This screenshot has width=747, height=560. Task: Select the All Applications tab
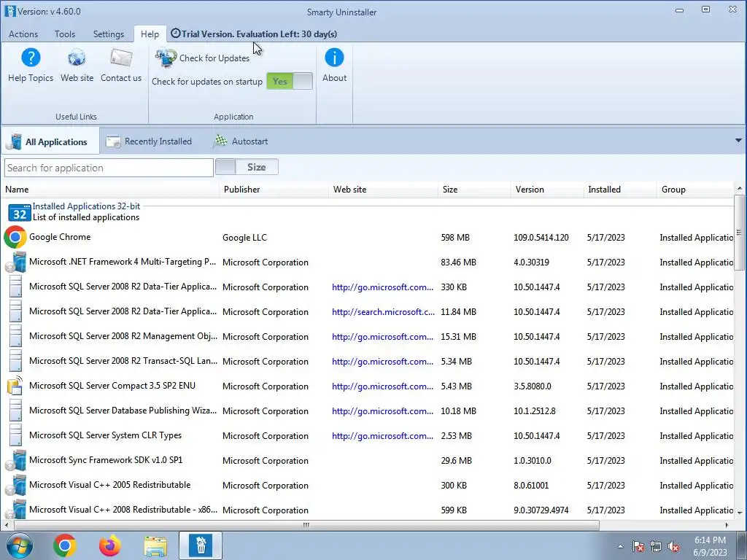click(50, 141)
